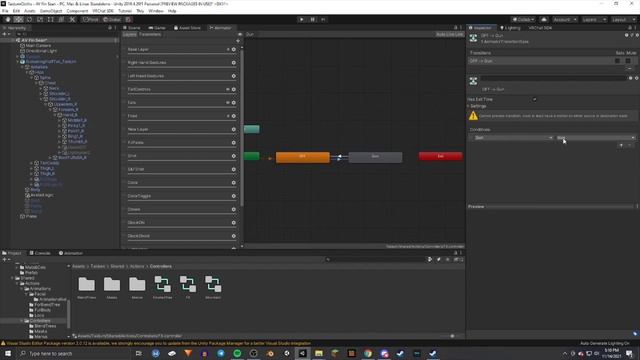
Task: Open the cloud services icon
Action: tap(544, 20)
